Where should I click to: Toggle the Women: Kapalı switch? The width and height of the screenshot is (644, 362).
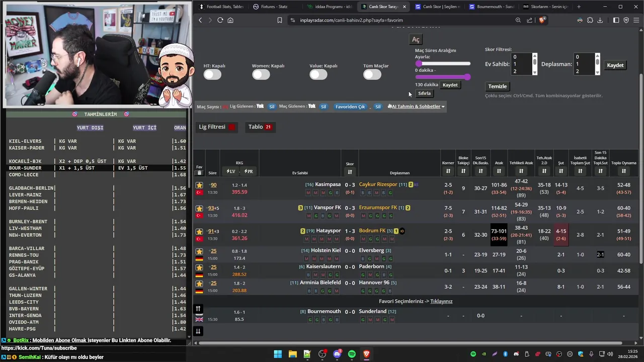[x=261, y=74]
